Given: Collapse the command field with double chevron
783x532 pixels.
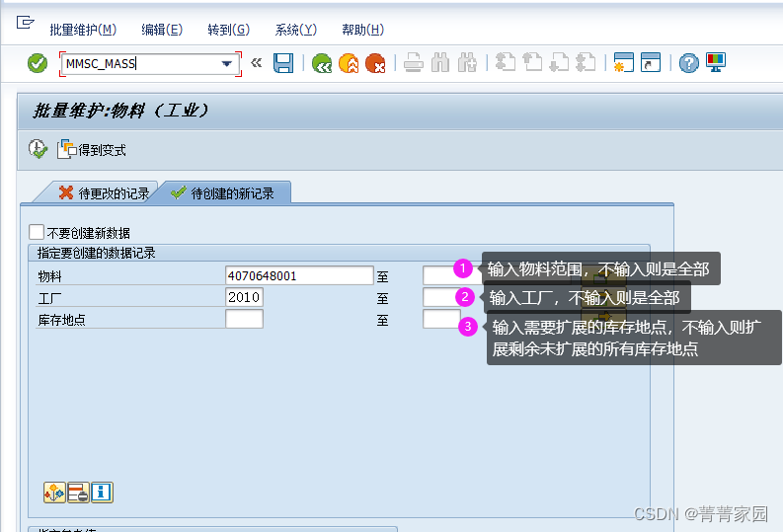Looking at the screenshot, I should [256, 63].
